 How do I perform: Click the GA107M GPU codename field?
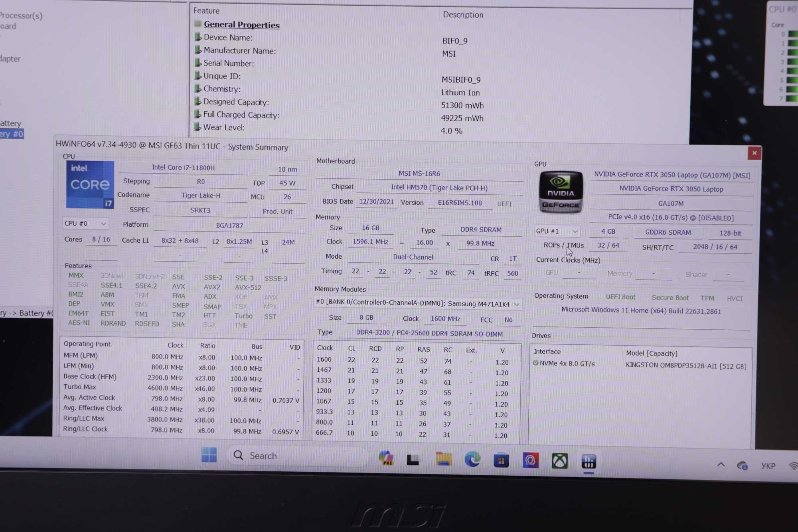tap(671, 204)
